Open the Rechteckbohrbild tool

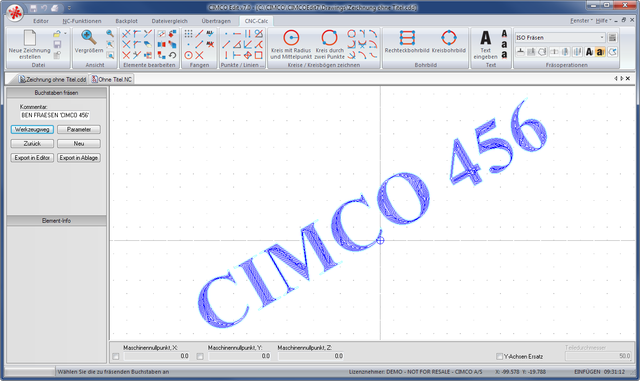(x=407, y=38)
